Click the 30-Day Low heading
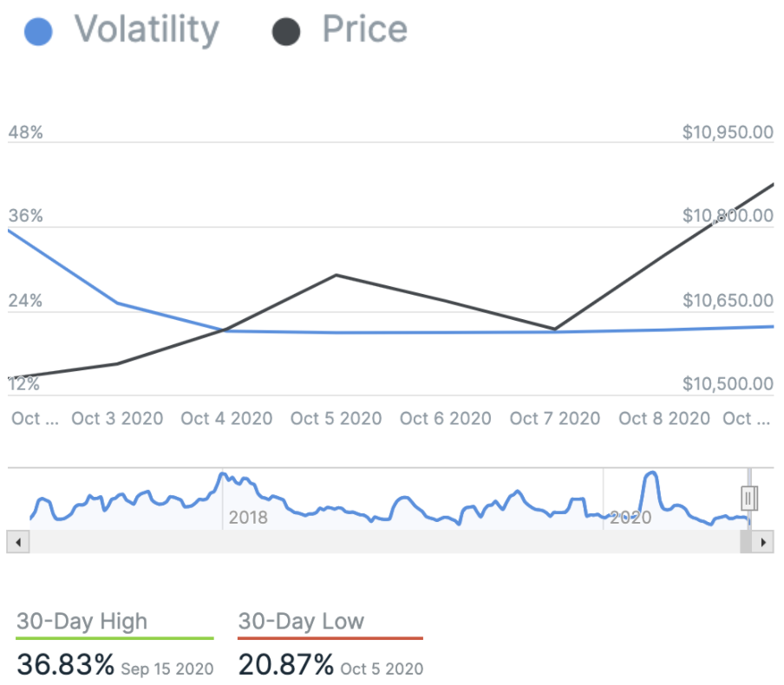The image size is (784, 685). click(x=301, y=622)
